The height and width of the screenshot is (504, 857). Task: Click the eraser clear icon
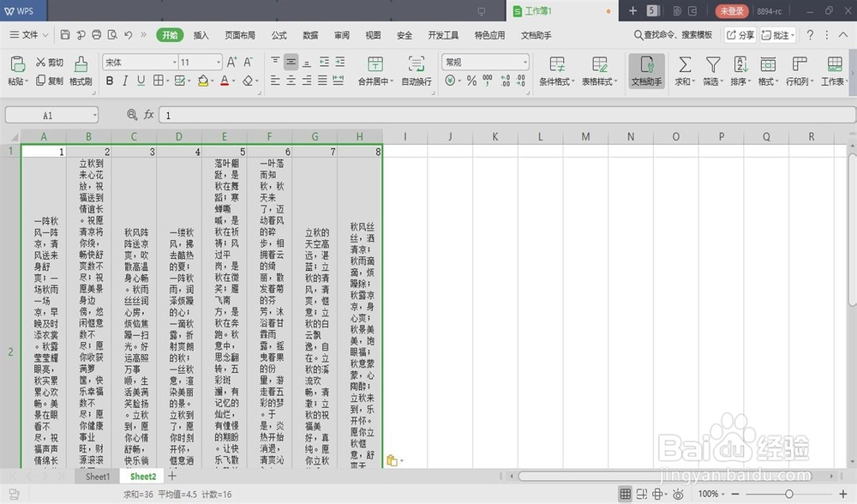[x=248, y=81]
